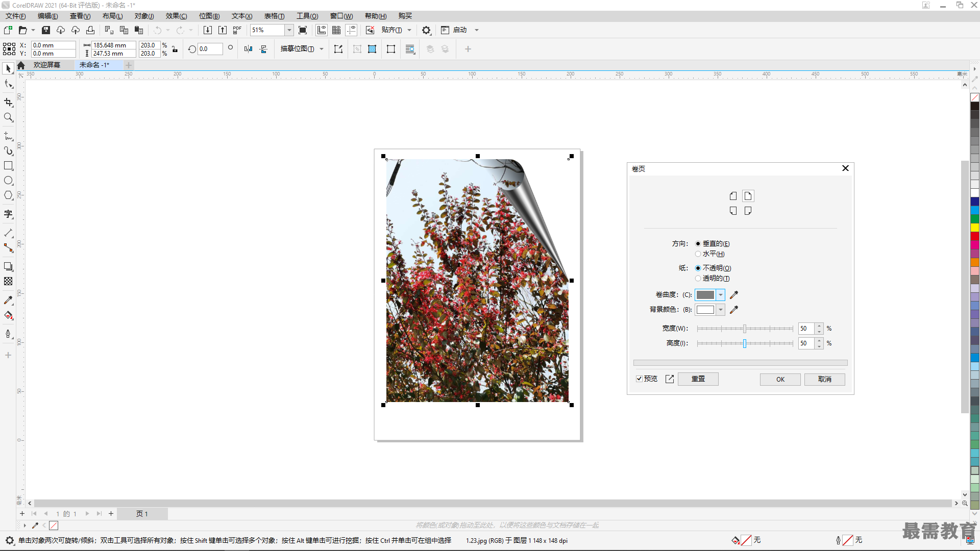This screenshot has height=551, width=980.
Task: Click the 宽度 width slider
Action: tap(745, 329)
